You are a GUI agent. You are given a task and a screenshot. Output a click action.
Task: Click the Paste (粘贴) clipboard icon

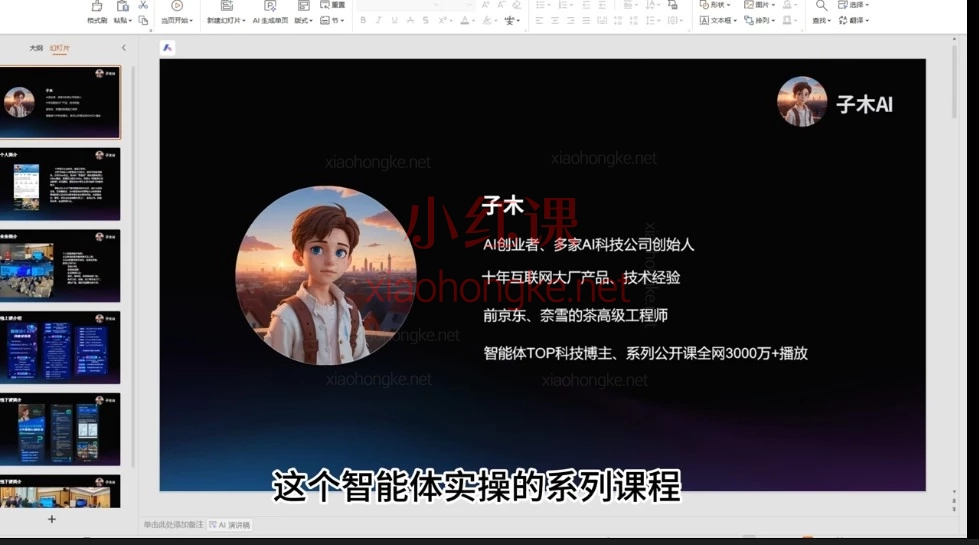click(x=123, y=6)
